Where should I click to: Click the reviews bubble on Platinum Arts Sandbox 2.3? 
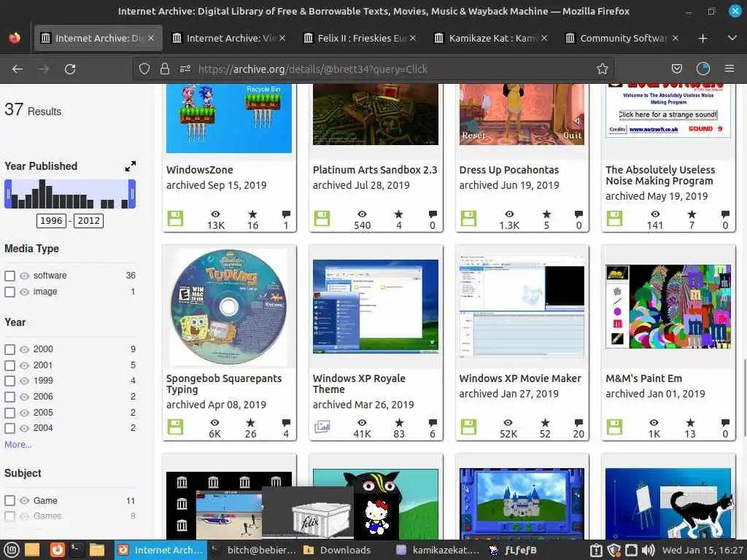[432, 214]
